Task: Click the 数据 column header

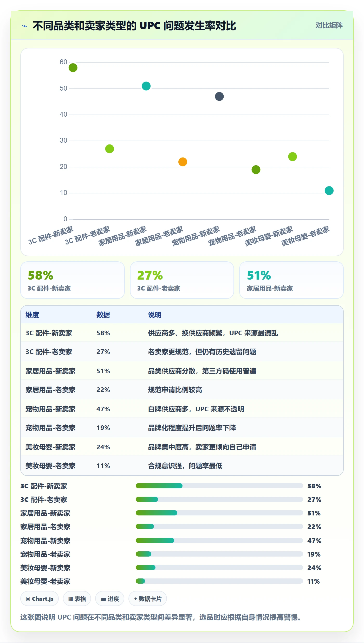Action: pyautogui.click(x=103, y=315)
